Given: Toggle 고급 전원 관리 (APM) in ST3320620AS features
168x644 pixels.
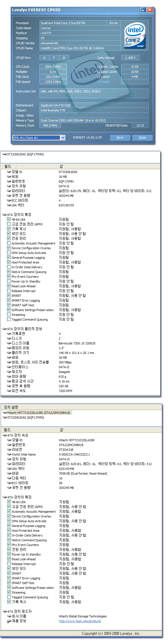Looking at the screenshot, I should (x=9, y=224).
